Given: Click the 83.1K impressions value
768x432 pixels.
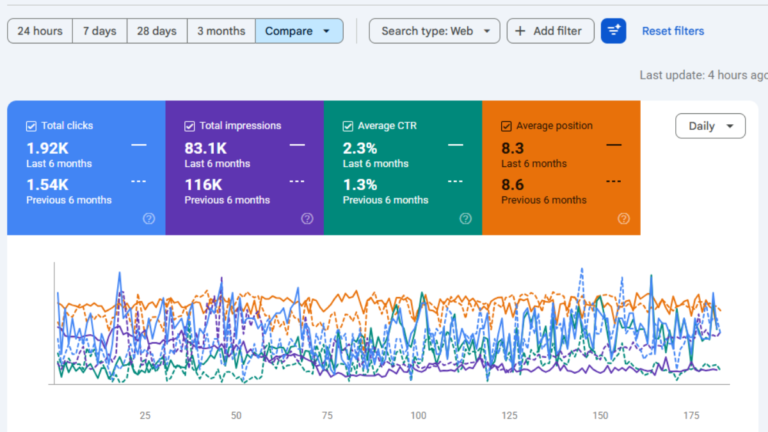Looking at the screenshot, I should tap(206, 148).
